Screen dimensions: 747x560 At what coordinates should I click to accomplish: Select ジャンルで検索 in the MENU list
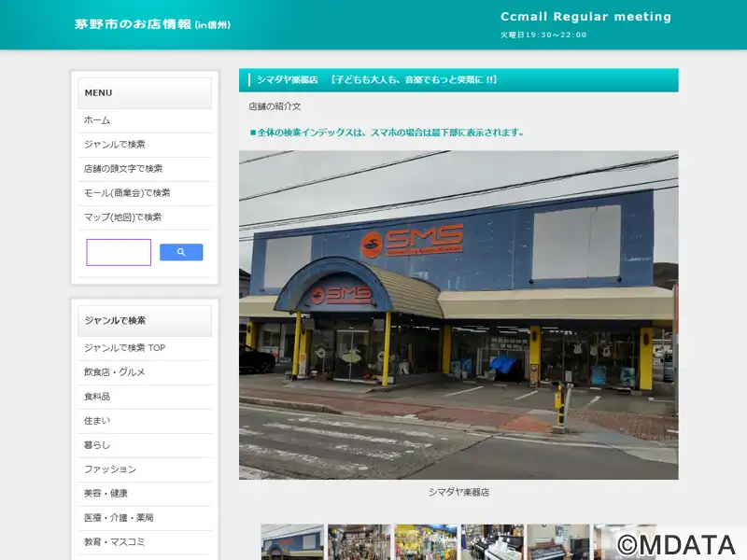(115, 145)
